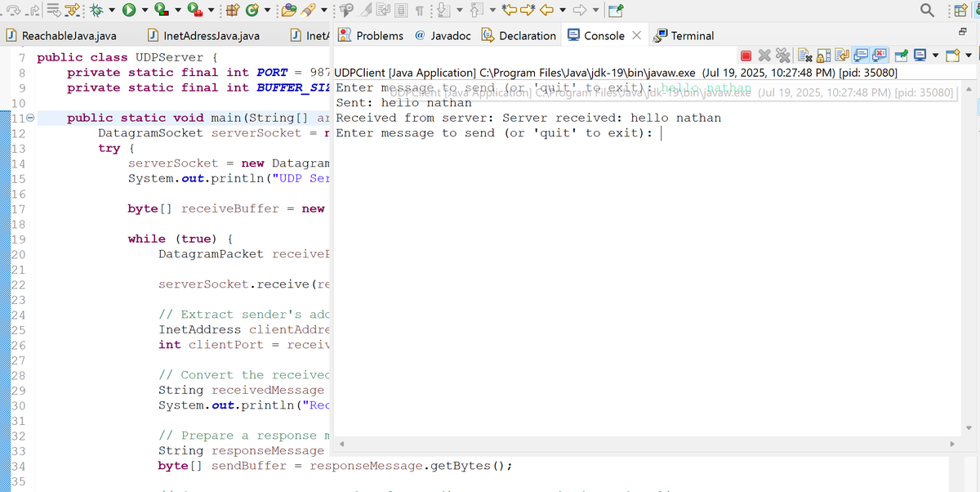
Task: Click Next Annotation icon in toolbar
Action: pos(443,10)
